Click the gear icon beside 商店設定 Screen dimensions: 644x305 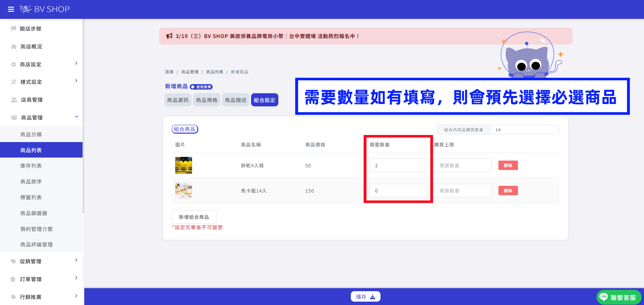tap(13, 64)
